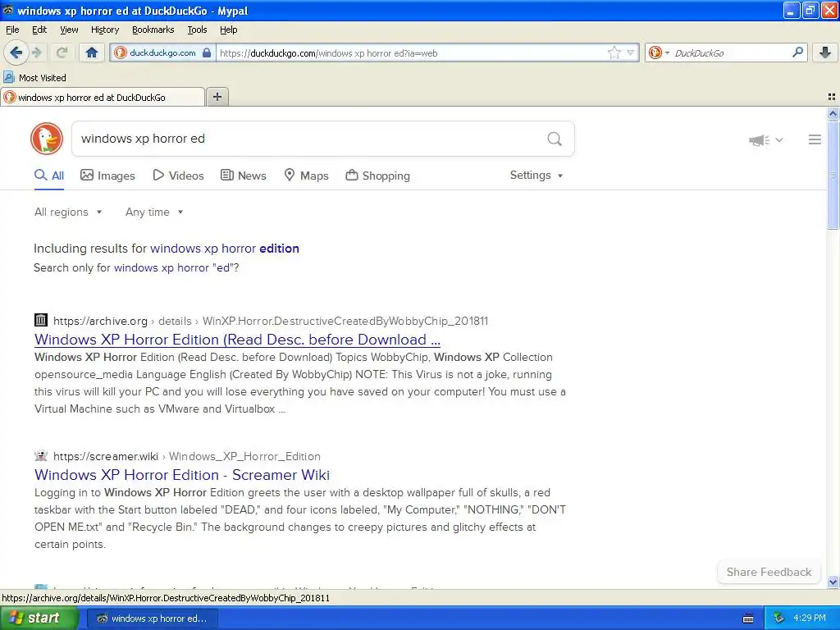This screenshot has width=840, height=630.
Task: Open the Tools menu
Action: click(x=197, y=30)
